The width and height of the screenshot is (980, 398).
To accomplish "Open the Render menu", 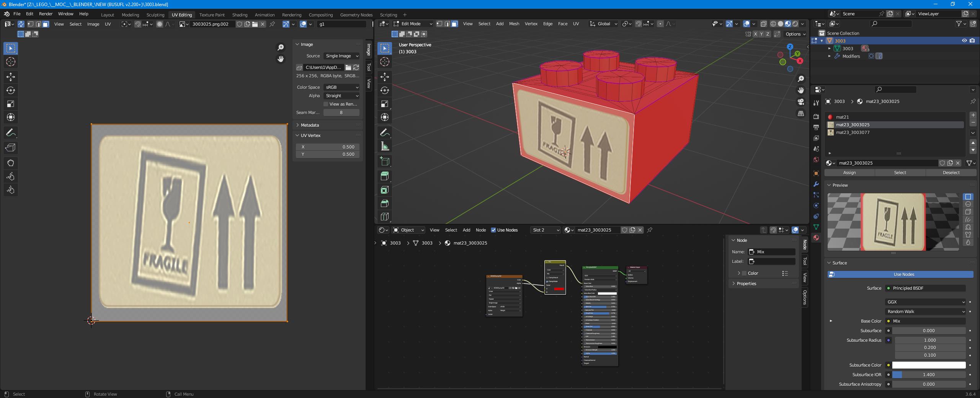I will (x=46, y=14).
